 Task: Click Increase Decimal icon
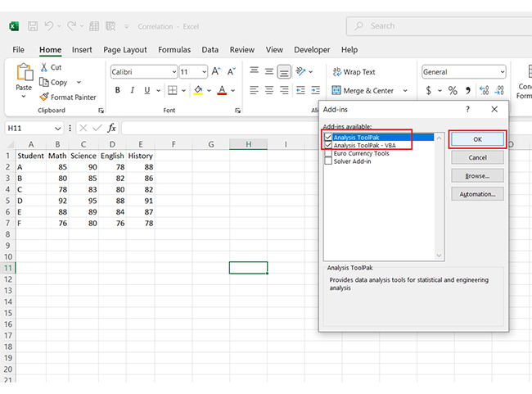[485, 90]
